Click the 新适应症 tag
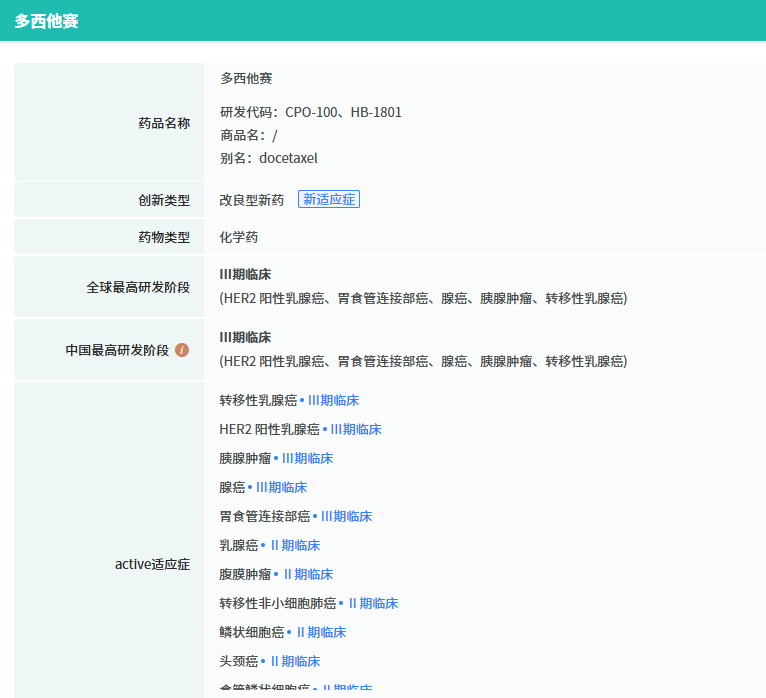 coord(329,199)
